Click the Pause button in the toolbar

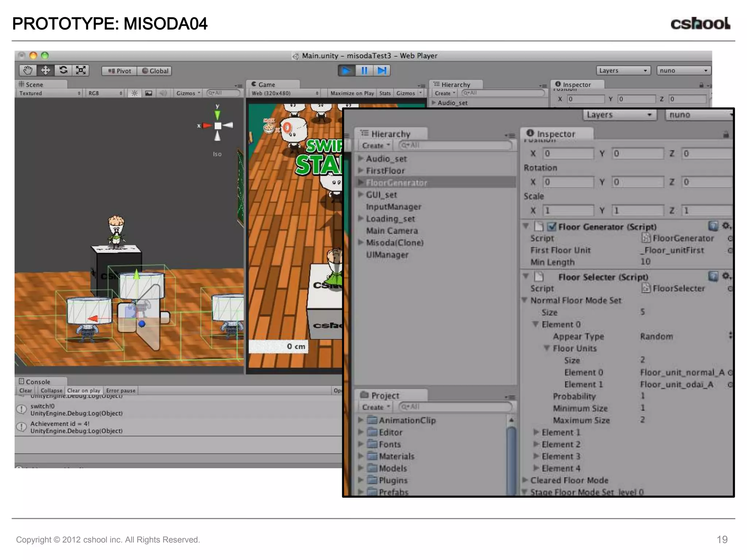click(x=364, y=70)
